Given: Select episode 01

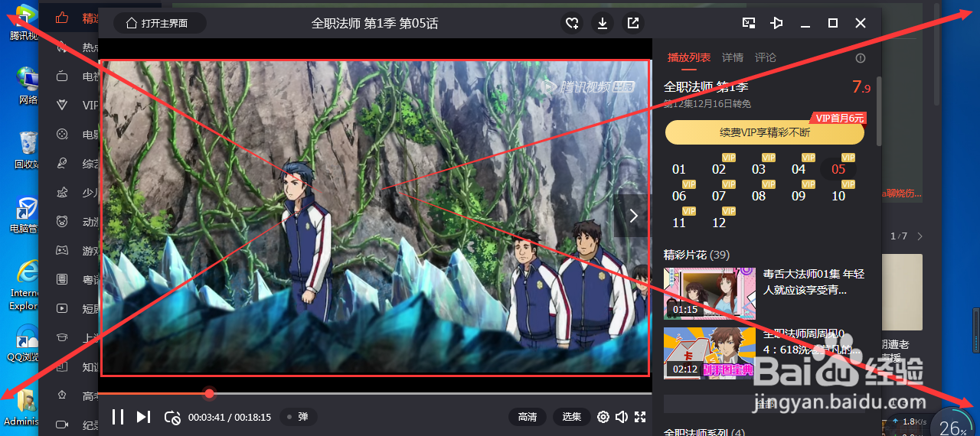Looking at the screenshot, I should [679, 169].
